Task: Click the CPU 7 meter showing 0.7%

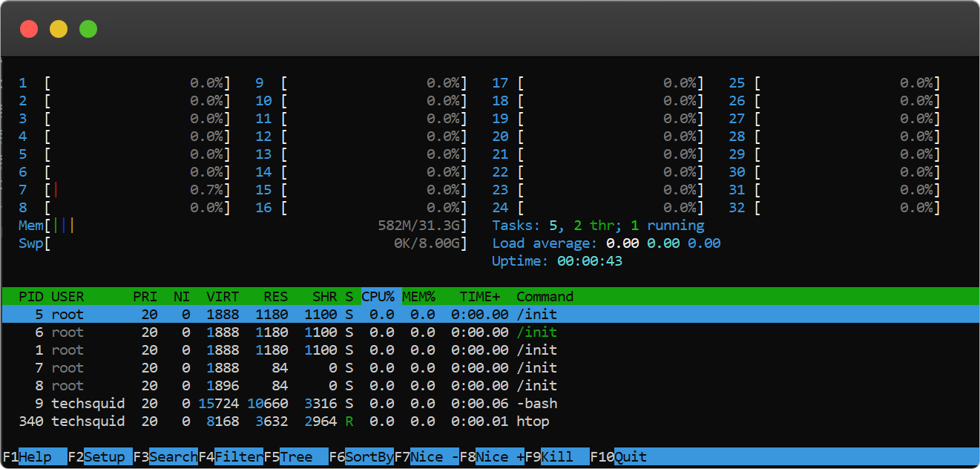Action: click(x=125, y=190)
